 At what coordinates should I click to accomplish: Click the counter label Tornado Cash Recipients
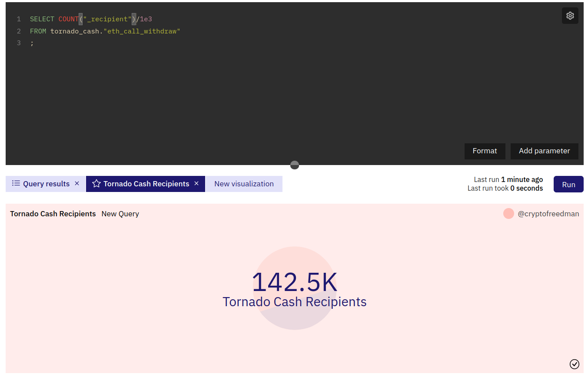[x=295, y=302]
